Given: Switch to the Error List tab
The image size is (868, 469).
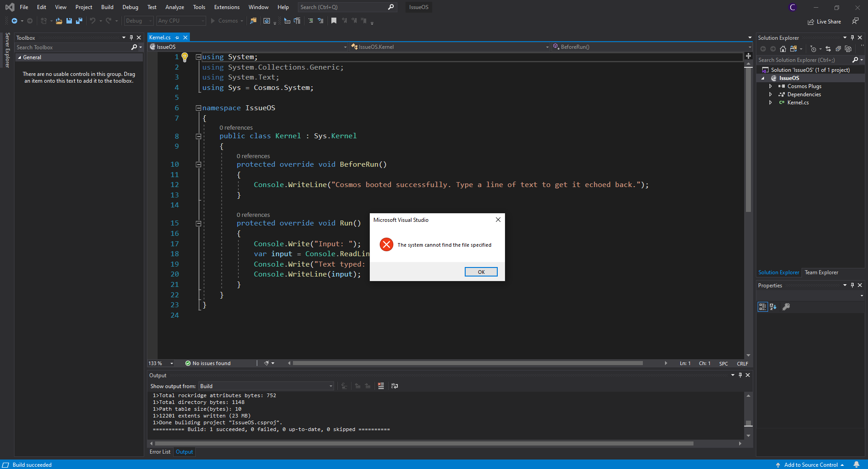Looking at the screenshot, I should 160,452.
